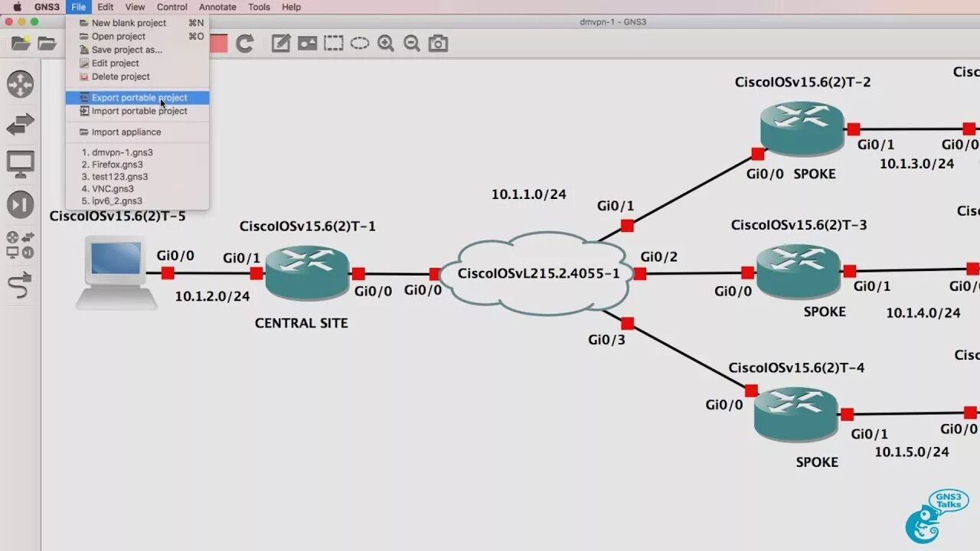Choose Edit project menu entry

[x=137, y=63]
